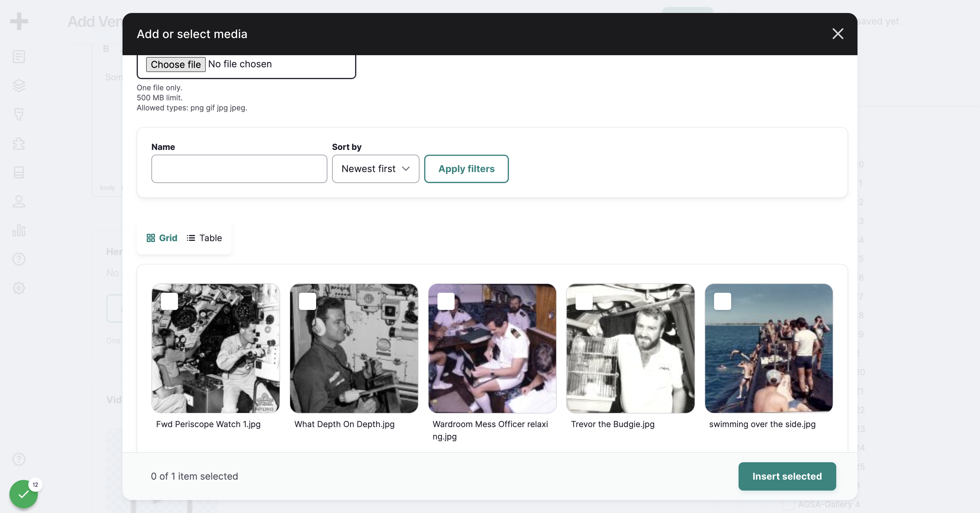Click the Apply filters button
This screenshot has width=980, height=513.
[x=466, y=169]
